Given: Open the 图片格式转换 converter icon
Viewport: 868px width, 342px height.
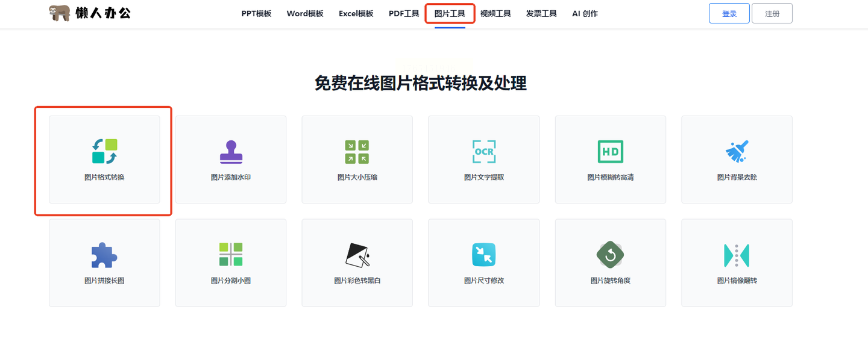Looking at the screenshot, I should pyautogui.click(x=104, y=152).
